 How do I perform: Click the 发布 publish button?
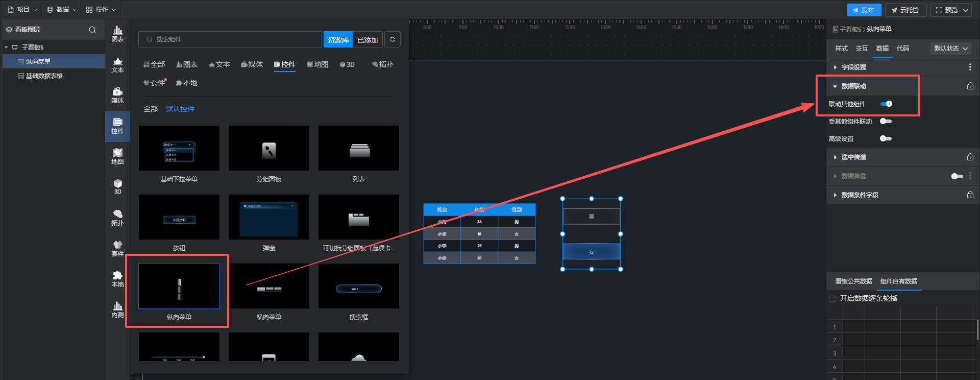[x=864, y=10]
